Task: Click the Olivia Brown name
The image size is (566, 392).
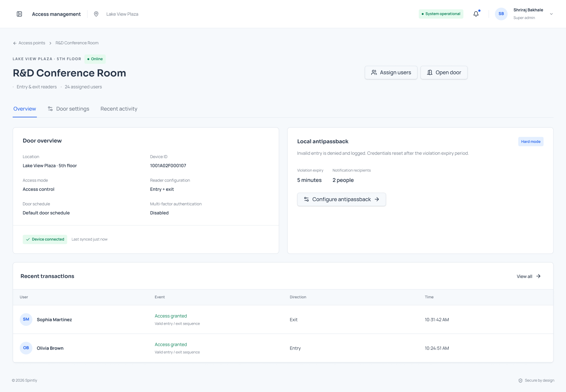Action: (50, 348)
